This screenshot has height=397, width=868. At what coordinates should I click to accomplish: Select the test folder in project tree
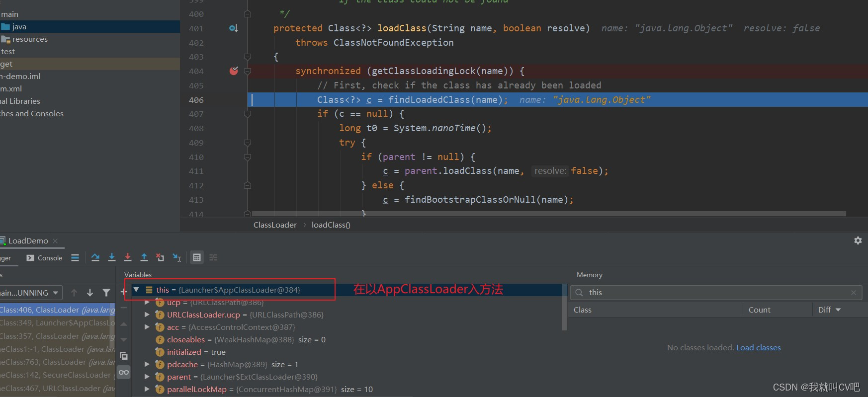[90, 51]
